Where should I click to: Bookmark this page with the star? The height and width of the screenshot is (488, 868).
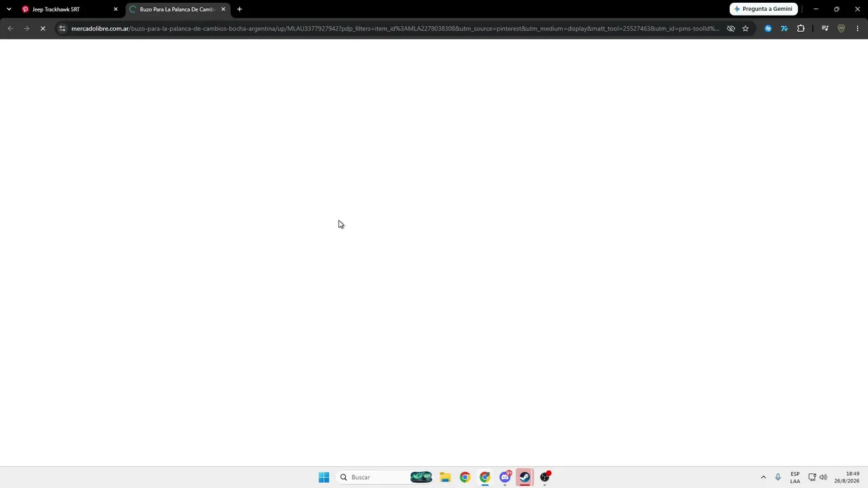pyautogui.click(x=745, y=28)
